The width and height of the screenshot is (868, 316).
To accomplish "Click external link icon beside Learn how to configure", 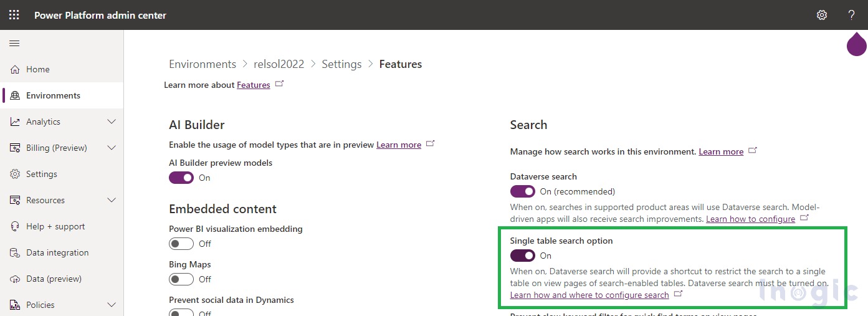I will tap(804, 218).
